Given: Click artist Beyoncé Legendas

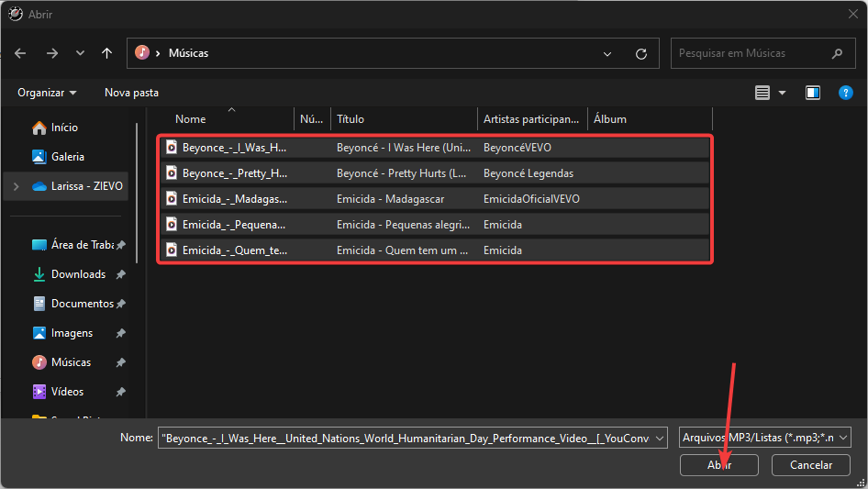Looking at the screenshot, I should point(529,173).
